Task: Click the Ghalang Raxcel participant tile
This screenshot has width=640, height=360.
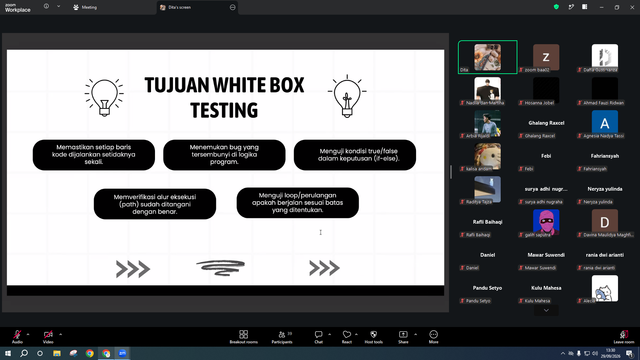Action: [x=546, y=123]
